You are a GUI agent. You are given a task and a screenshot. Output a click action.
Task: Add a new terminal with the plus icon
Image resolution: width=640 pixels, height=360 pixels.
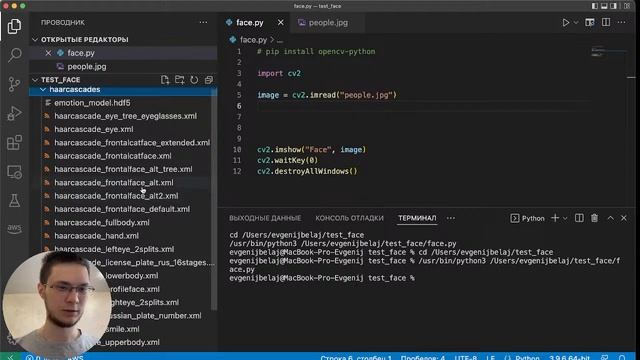pos(555,218)
